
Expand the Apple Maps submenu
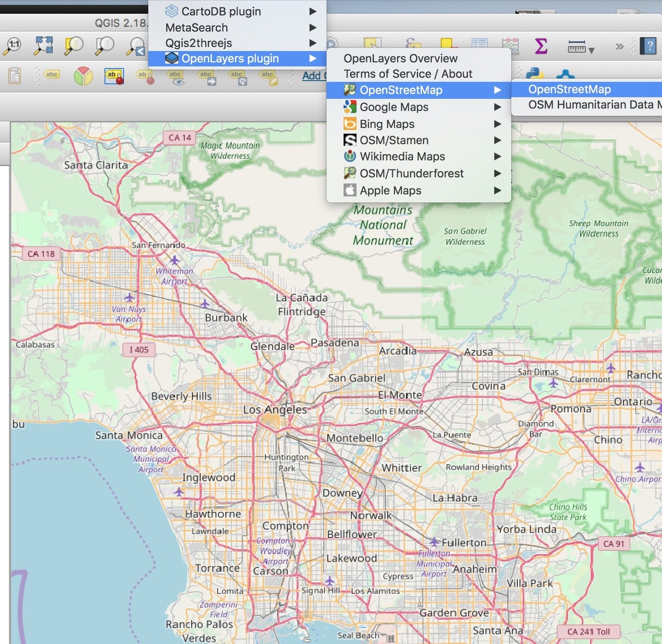[419, 190]
